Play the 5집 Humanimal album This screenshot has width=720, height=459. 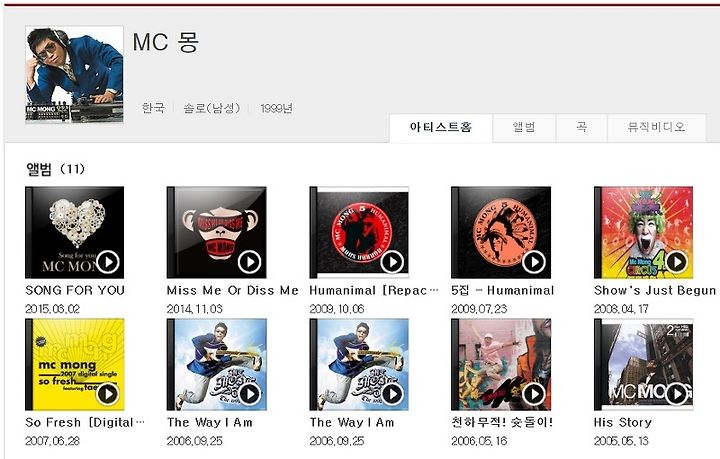click(534, 262)
